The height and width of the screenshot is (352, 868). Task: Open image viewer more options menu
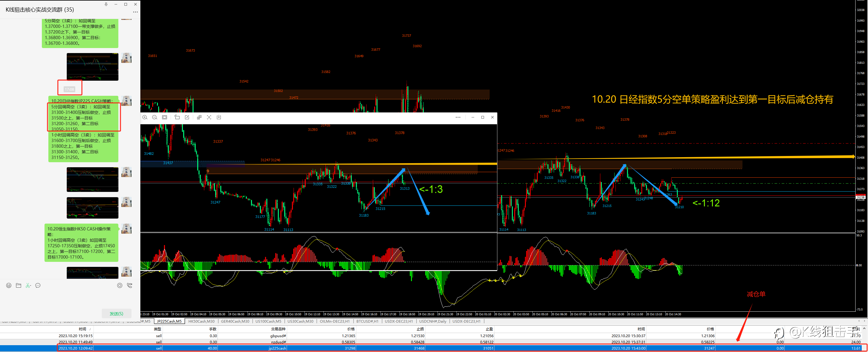(x=458, y=117)
